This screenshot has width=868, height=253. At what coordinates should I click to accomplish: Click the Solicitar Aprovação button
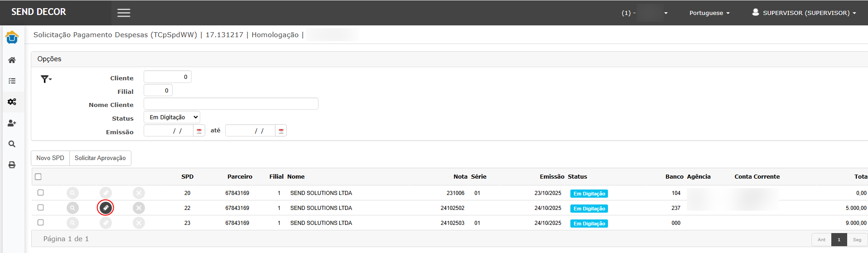(100, 158)
